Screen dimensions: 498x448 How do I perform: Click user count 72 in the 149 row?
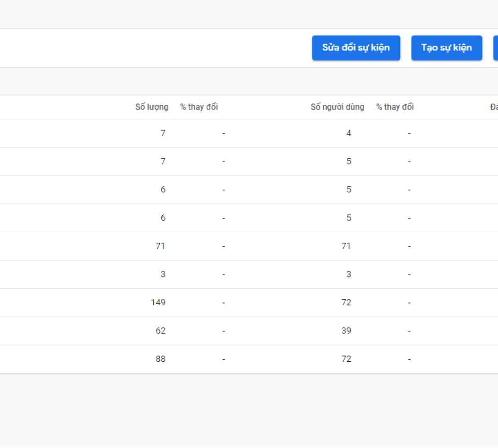346,302
